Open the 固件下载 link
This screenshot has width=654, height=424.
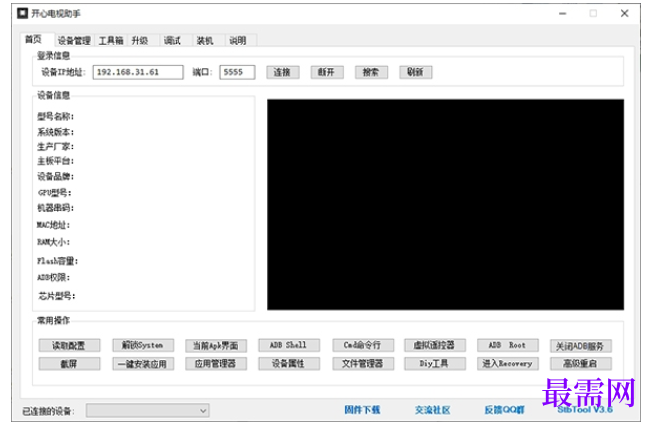pyautogui.click(x=362, y=410)
